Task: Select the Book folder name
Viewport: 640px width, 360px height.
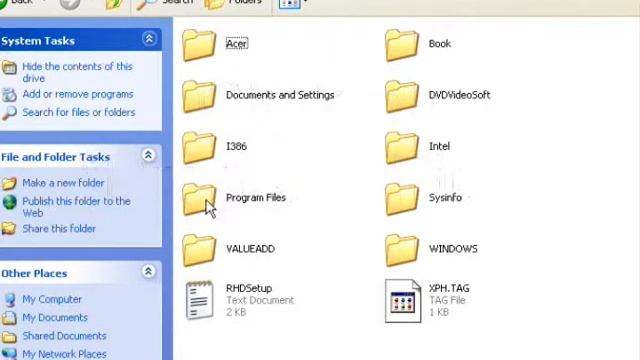Action: point(440,44)
